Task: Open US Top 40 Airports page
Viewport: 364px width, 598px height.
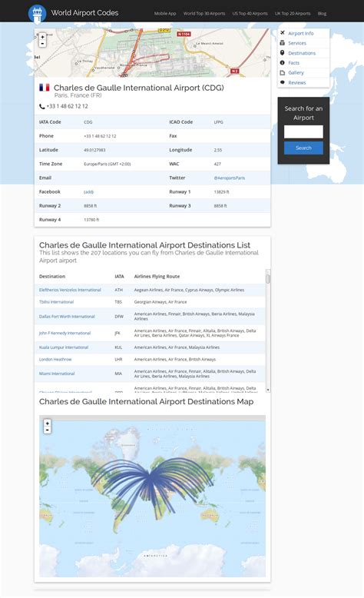Action: (250, 13)
